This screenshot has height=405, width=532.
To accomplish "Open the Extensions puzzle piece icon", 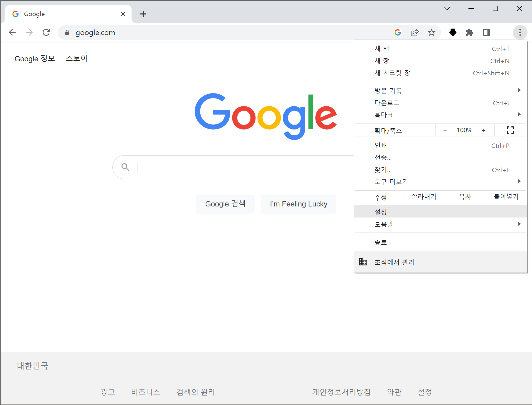I will 470,32.
